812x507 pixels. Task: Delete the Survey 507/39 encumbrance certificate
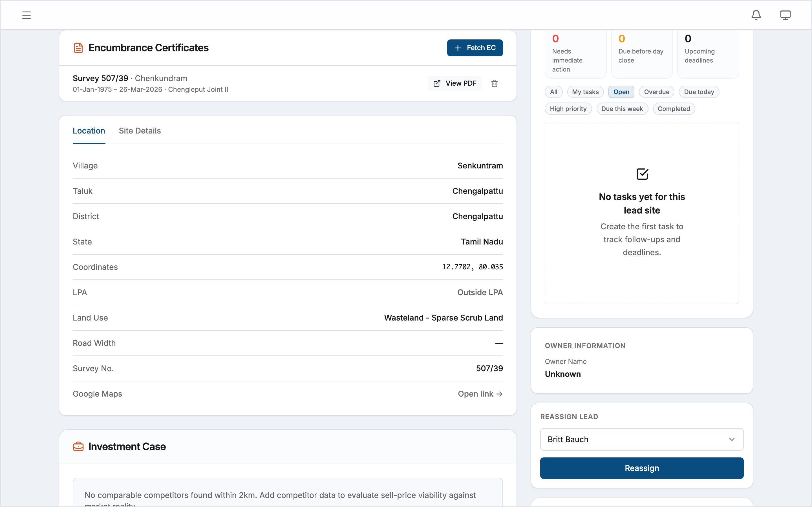coord(494,83)
